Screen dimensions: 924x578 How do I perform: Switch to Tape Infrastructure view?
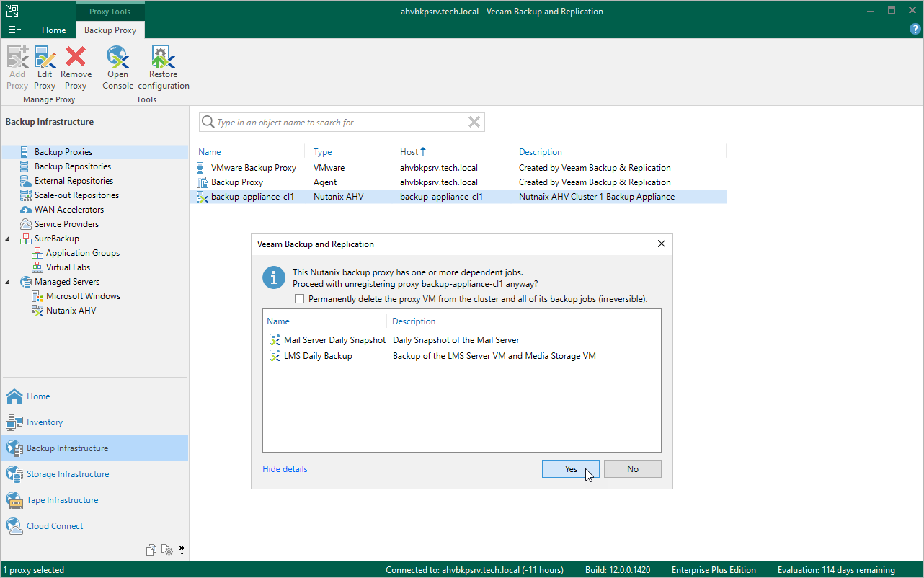(x=94, y=500)
